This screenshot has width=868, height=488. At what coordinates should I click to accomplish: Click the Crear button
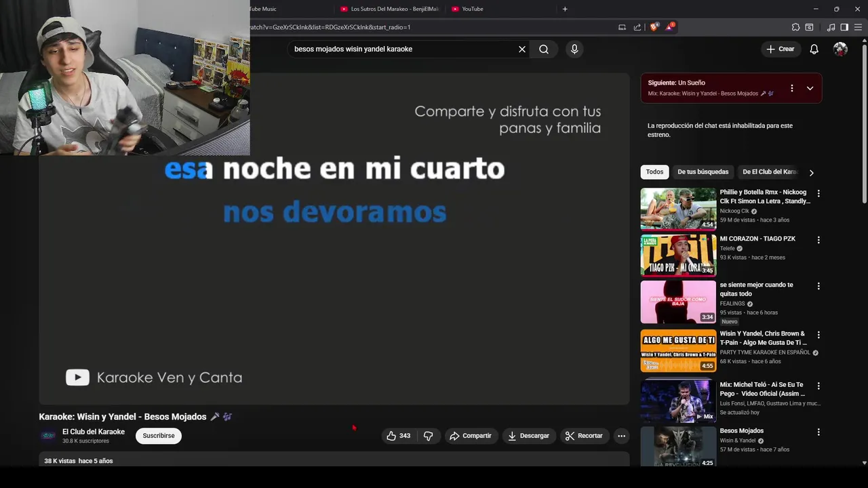[780, 49]
